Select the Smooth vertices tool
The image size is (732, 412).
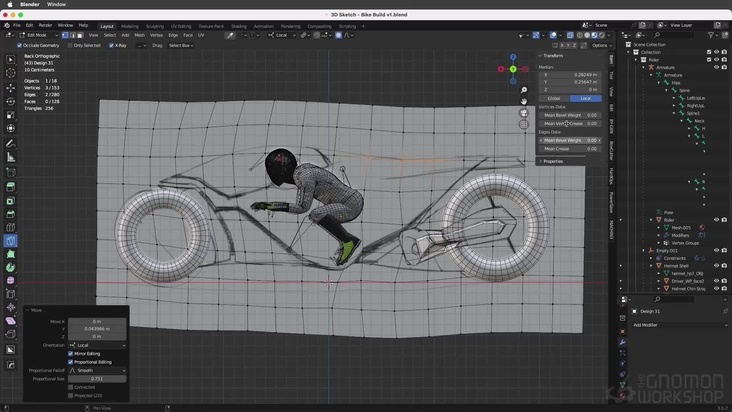pos(10,280)
